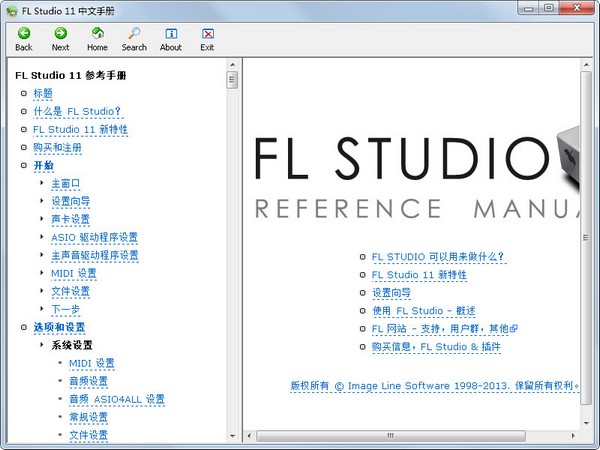Image resolution: width=600 pixels, height=450 pixels.
Task: Open the Search tool
Action: (134, 38)
